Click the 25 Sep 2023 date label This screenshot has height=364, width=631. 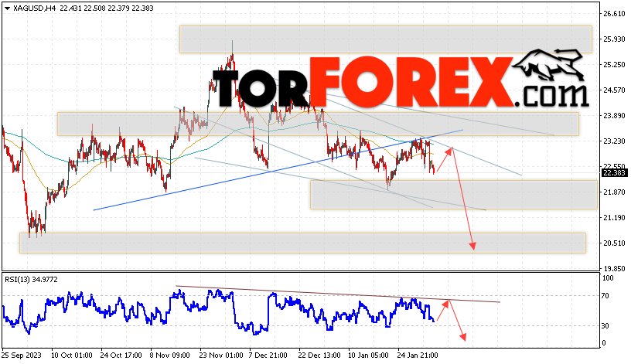coord(22,355)
